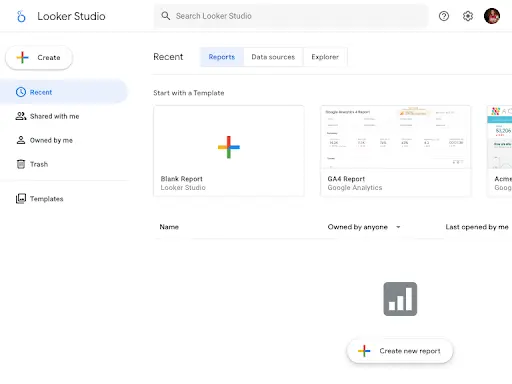Switch to the Data sources tab
This screenshot has width=512, height=384.
point(273,57)
